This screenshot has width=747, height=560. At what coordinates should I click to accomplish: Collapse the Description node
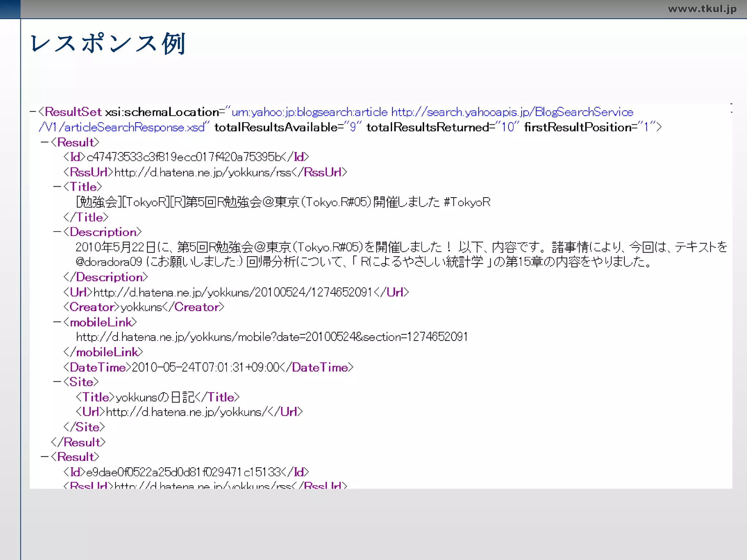[x=57, y=232]
